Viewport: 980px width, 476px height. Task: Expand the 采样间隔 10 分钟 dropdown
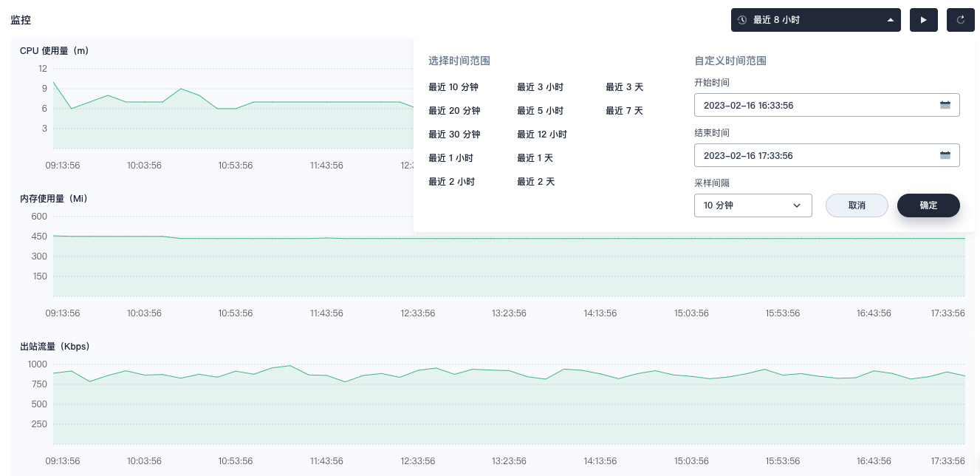[753, 205]
